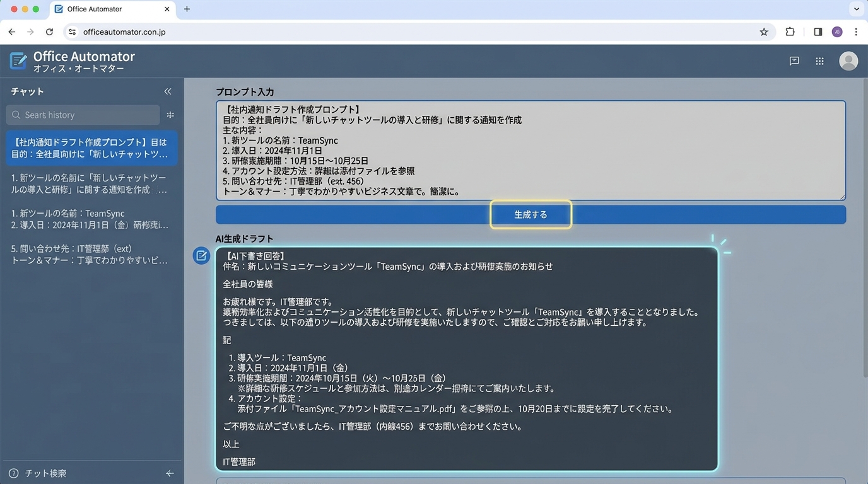The image size is (868, 484).
Task: Select the first chat 【社内通知ドラフト作成プロンプト】
Action: tap(91, 148)
